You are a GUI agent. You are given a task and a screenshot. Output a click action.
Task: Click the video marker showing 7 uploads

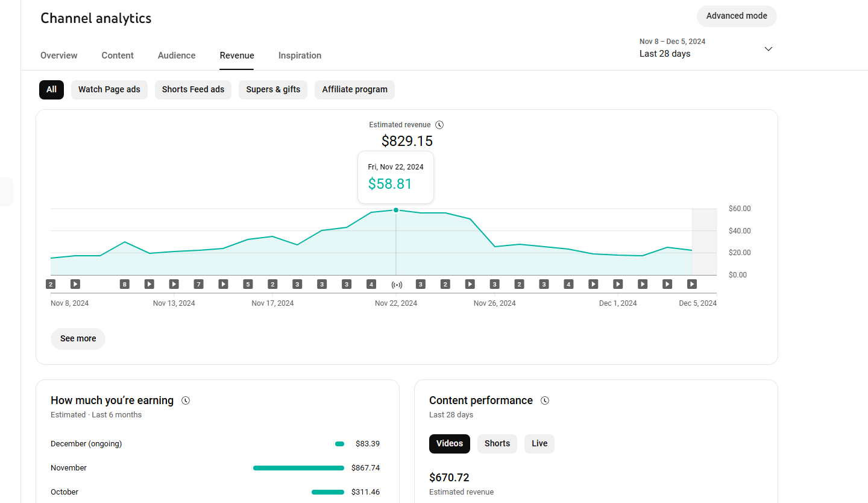(x=198, y=284)
